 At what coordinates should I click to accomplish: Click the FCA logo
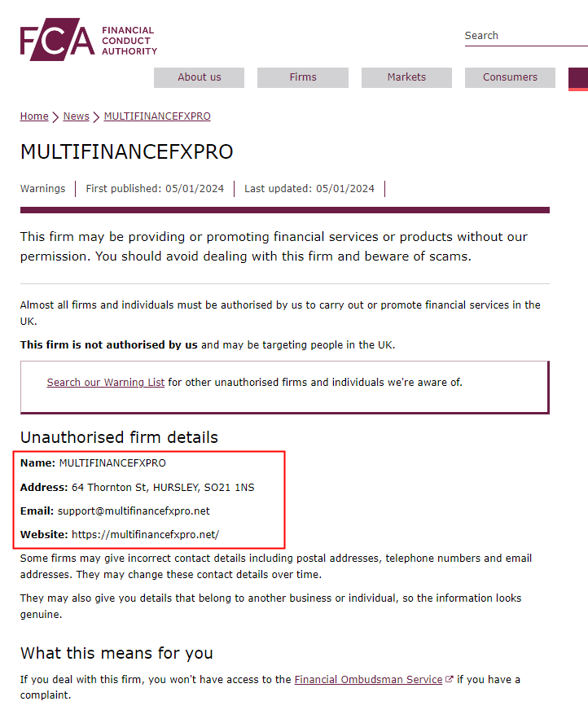[x=88, y=40]
